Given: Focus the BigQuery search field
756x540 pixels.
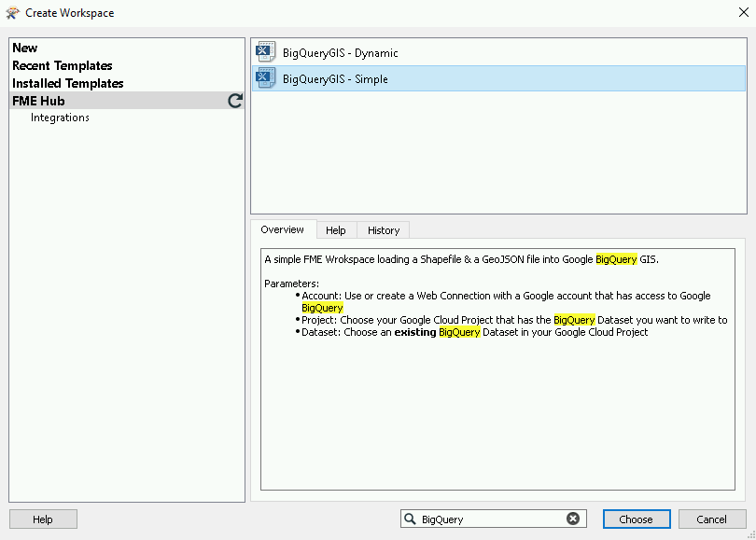Looking at the screenshot, I should point(491,519).
